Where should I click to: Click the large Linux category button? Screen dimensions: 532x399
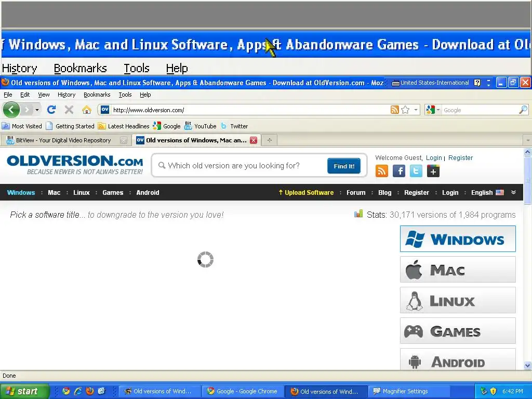pos(458,300)
